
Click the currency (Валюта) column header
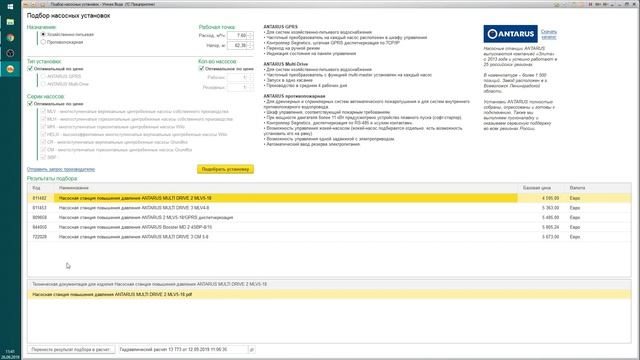click(598, 188)
